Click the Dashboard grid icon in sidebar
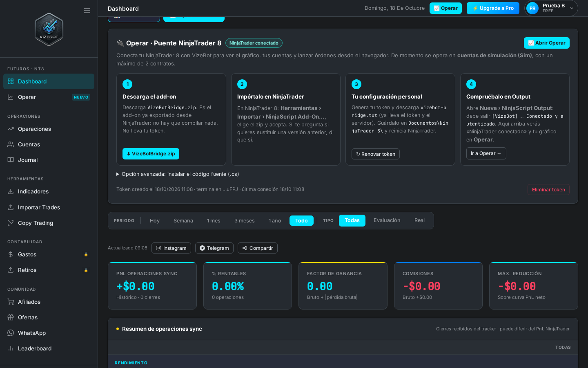588x368 pixels. pyautogui.click(x=11, y=81)
